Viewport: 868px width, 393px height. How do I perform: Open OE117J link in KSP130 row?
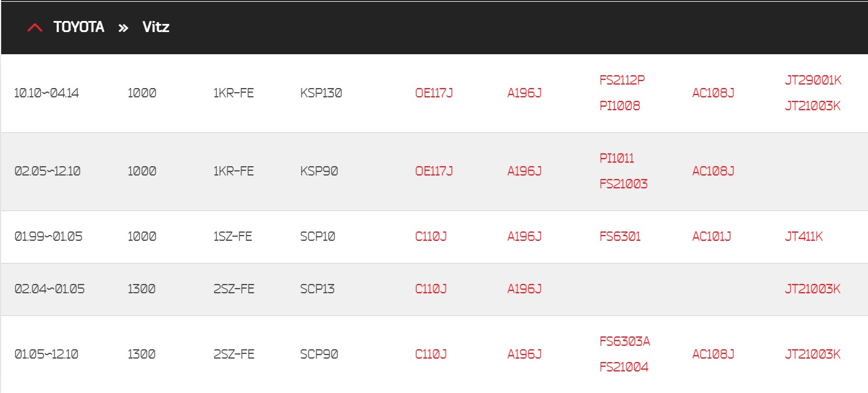[x=434, y=93]
